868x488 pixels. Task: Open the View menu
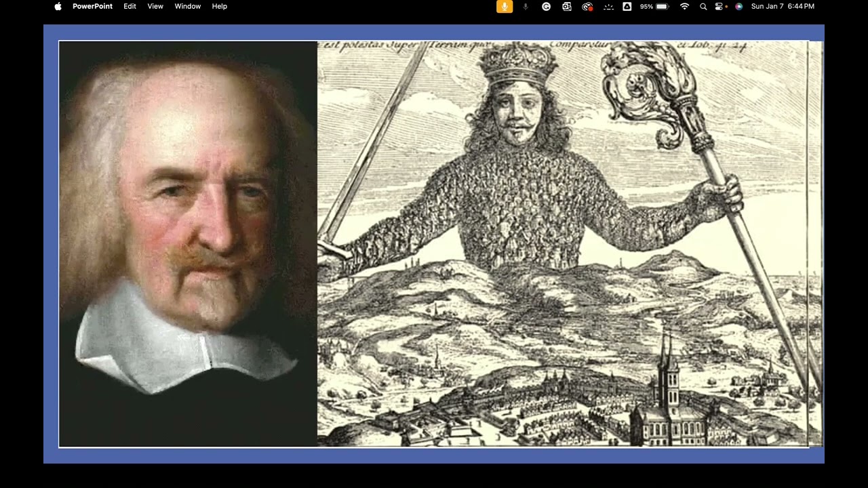[x=155, y=6]
